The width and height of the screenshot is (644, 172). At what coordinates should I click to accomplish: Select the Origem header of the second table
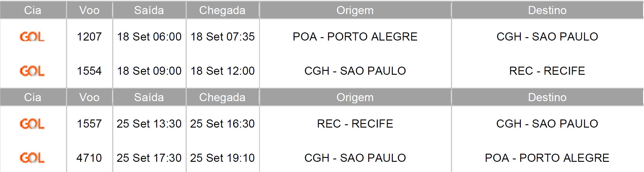tap(355, 97)
